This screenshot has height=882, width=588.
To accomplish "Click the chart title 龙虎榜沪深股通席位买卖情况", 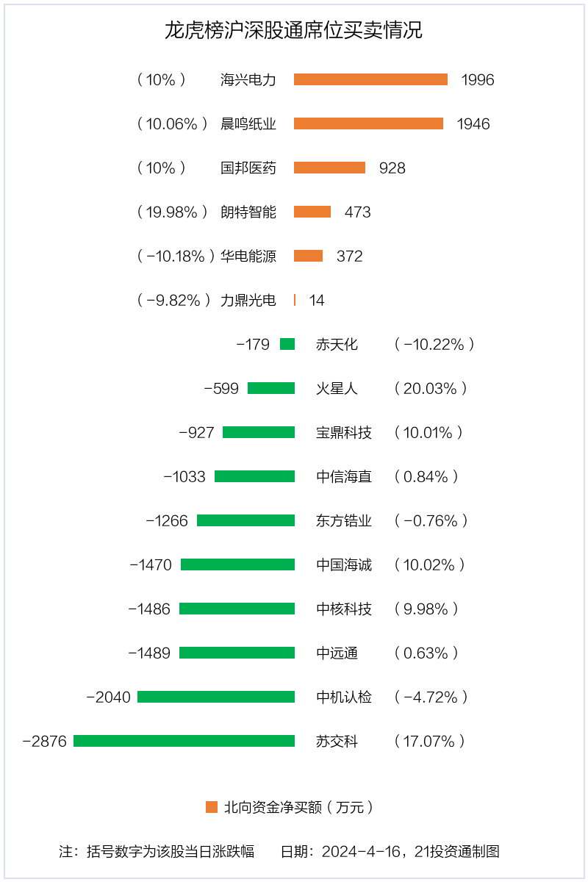I will pyautogui.click(x=294, y=31).
